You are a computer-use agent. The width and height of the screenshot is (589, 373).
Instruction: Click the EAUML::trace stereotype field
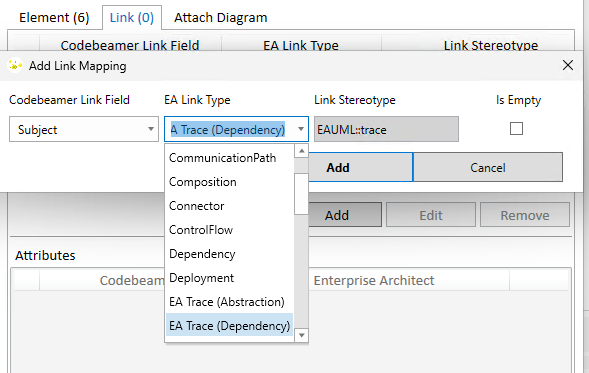tap(386, 129)
